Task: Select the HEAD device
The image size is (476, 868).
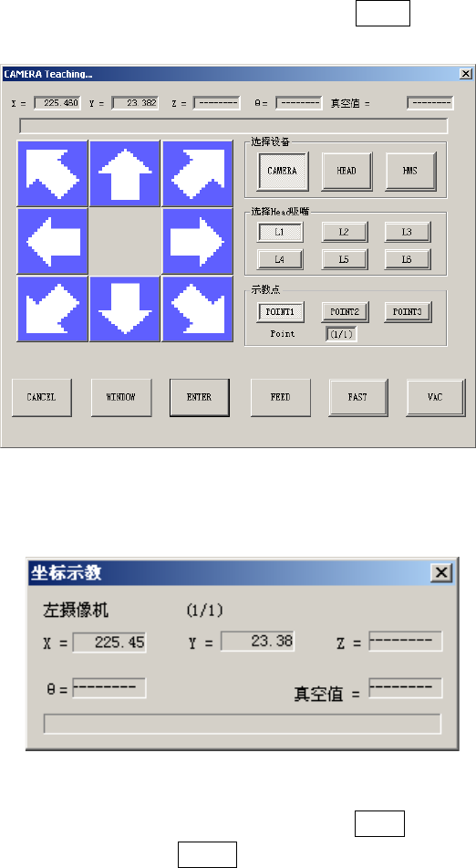Action: tap(347, 171)
